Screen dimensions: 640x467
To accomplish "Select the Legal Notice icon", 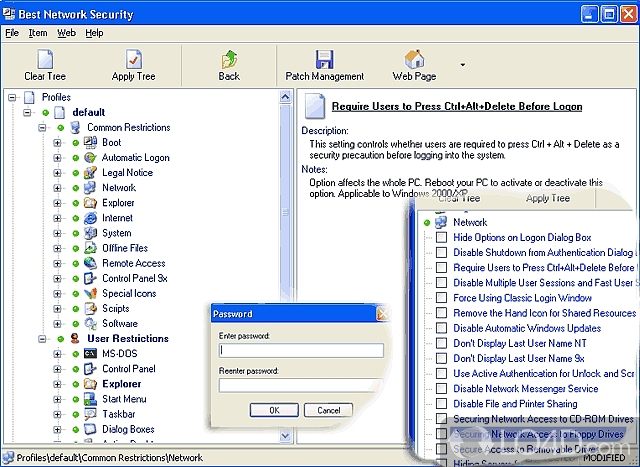I will [x=90, y=172].
